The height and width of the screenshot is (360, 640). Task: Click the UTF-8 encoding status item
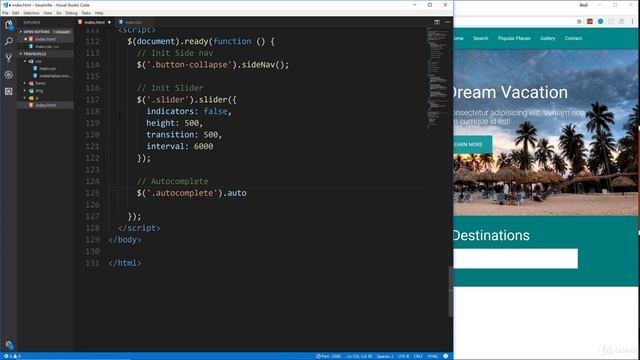click(403, 356)
